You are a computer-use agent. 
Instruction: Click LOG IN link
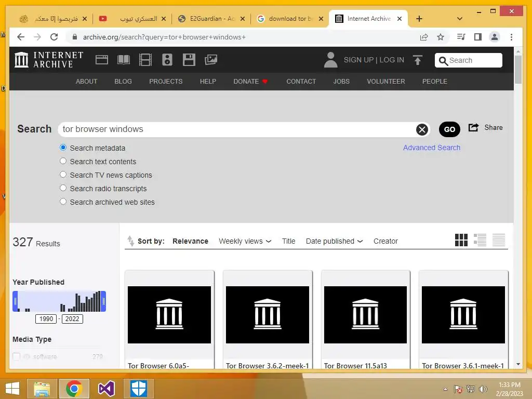pyautogui.click(x=392, y=60)
